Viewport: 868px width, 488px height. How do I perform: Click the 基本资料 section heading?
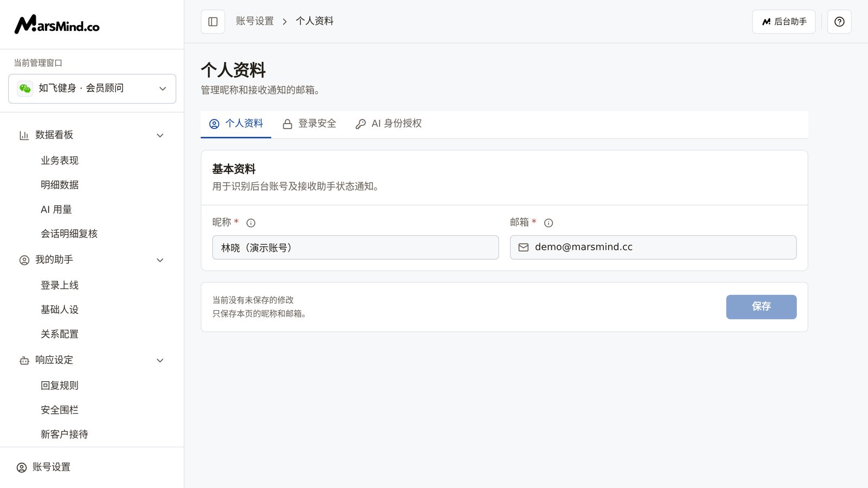pyautogui.click(x=234, y=169)
